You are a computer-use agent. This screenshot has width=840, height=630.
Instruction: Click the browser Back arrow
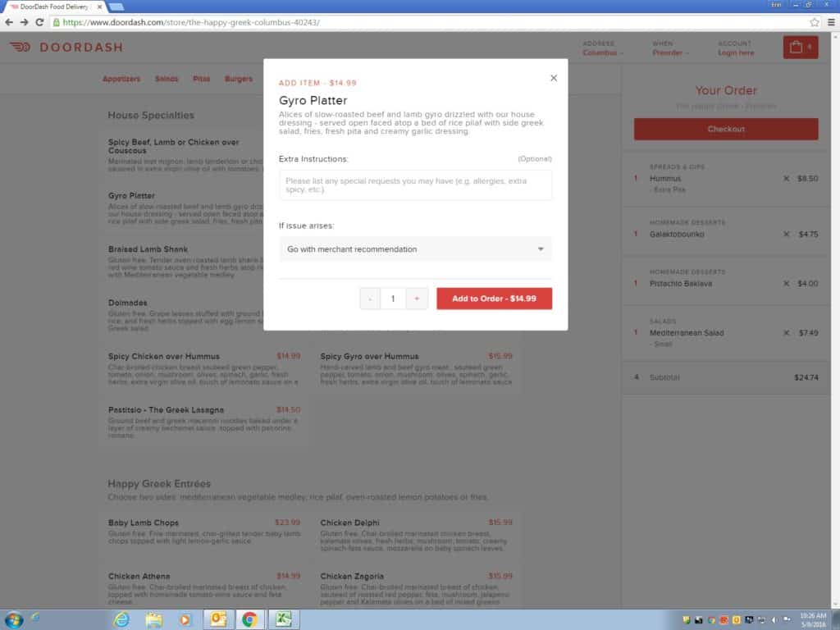pos(8,22)
